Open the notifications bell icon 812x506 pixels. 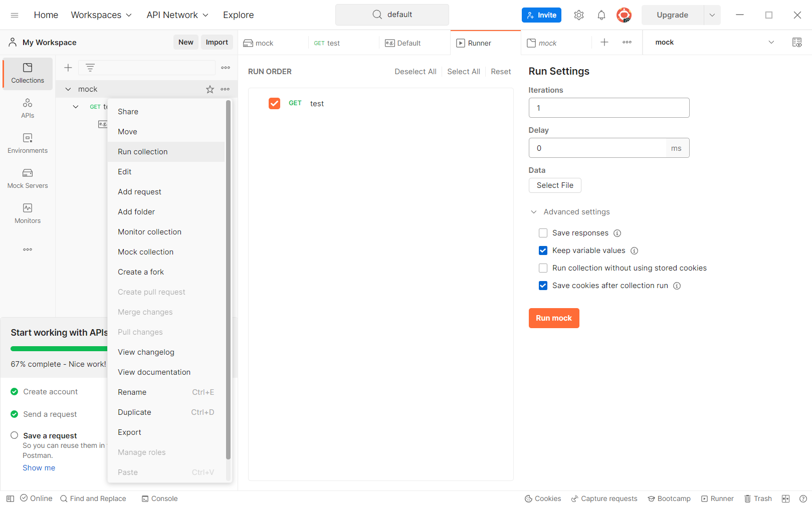(x=601, y=15)
